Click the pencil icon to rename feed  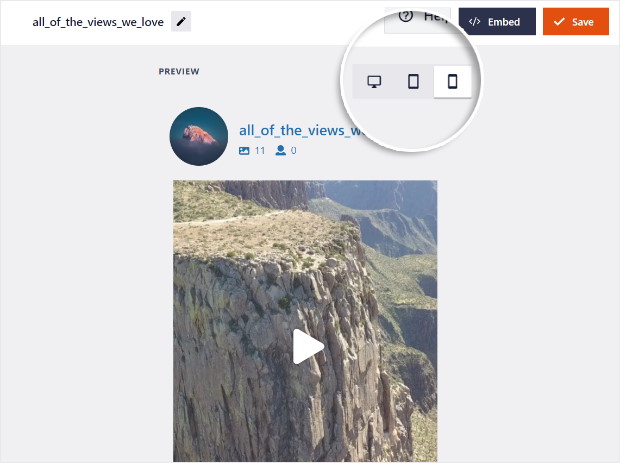(x=181, y=22)
